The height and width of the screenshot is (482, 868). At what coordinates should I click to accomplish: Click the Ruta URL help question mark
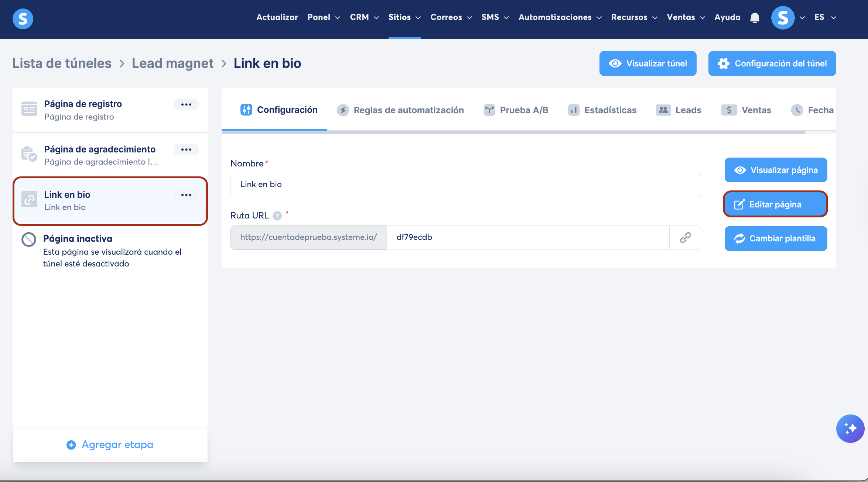[x=277, y=216]
